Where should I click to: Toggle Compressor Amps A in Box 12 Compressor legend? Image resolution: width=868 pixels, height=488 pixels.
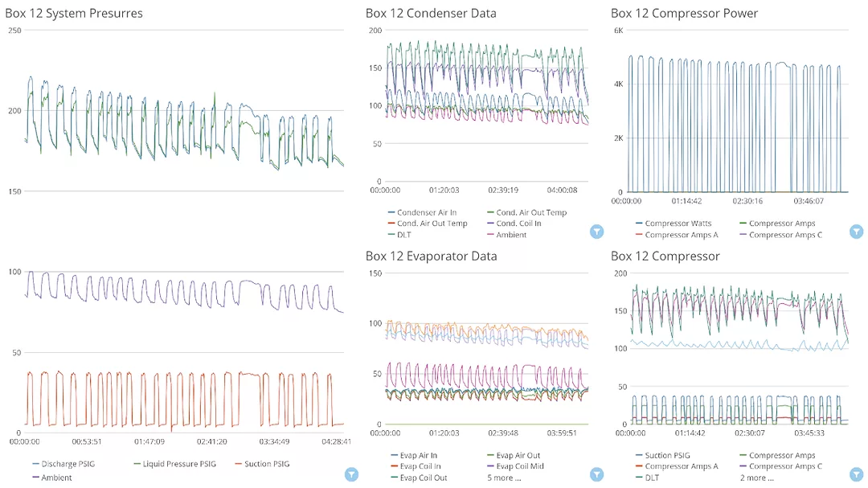[x=677, y=466]
